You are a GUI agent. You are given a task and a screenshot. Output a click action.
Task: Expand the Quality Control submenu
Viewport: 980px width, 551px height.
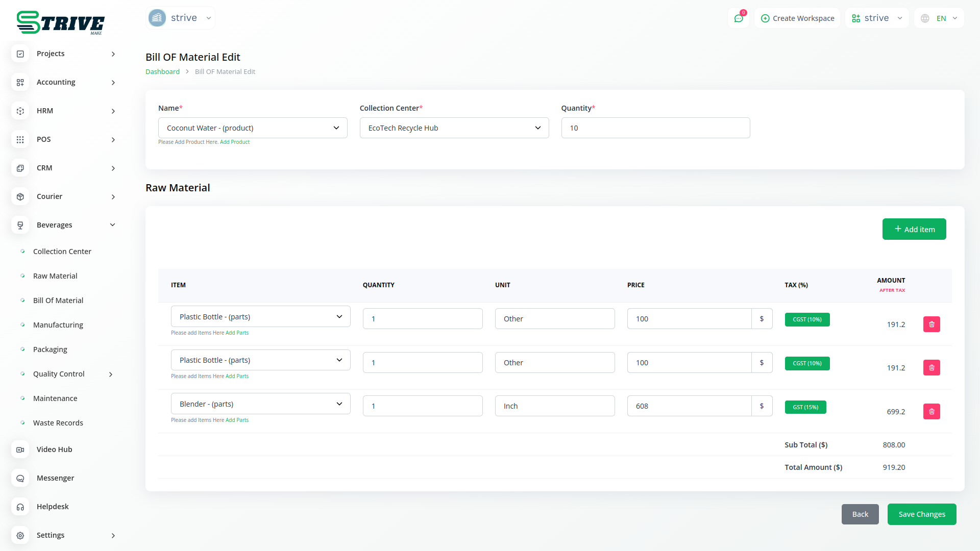tap(111, 374)
